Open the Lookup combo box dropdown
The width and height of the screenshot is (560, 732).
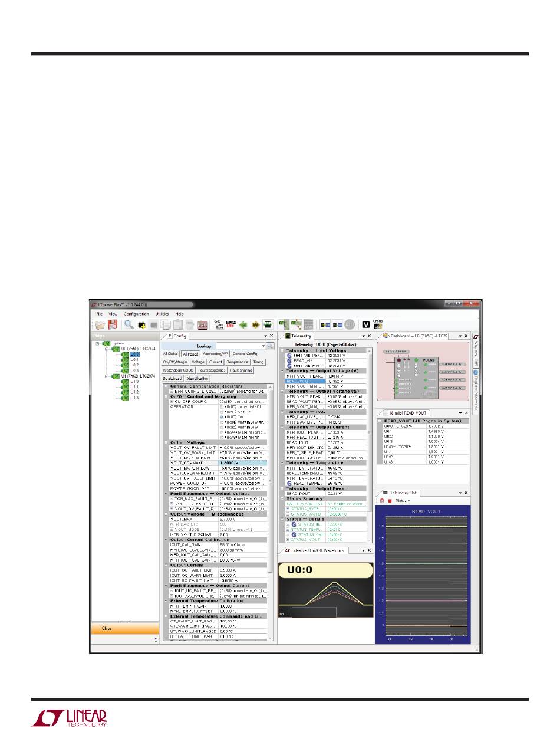(263, 346)
